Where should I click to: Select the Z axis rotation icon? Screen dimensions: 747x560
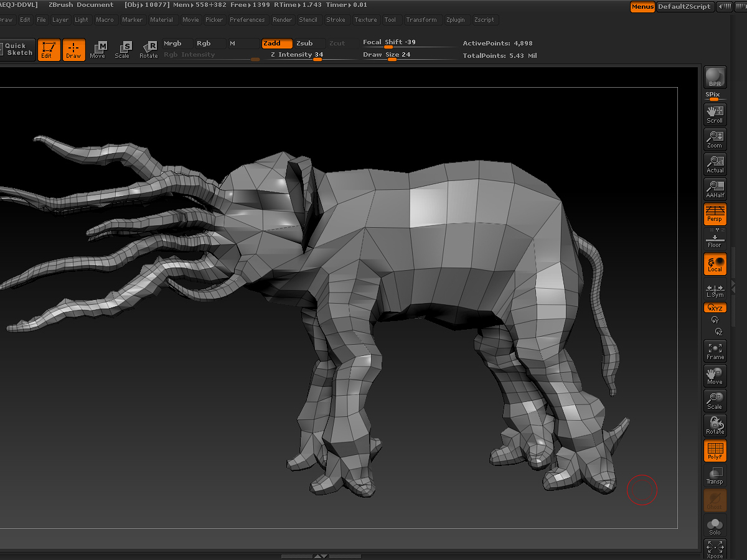(x=718, y=332)
